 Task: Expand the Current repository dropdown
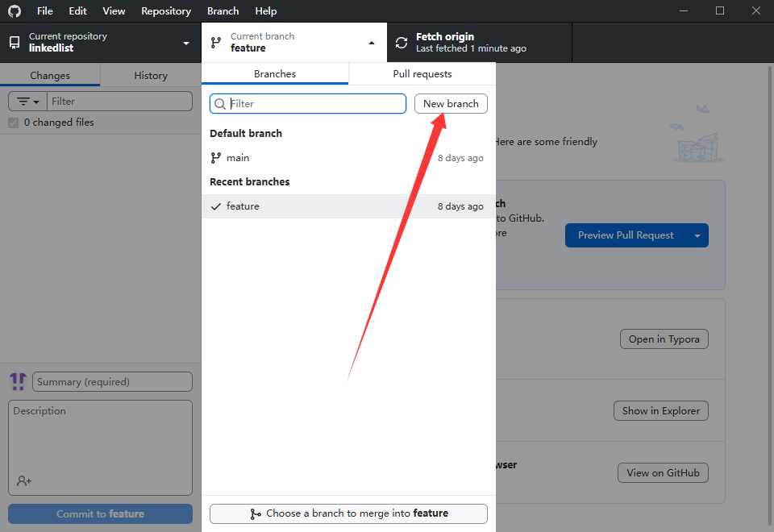coord(186,43)
